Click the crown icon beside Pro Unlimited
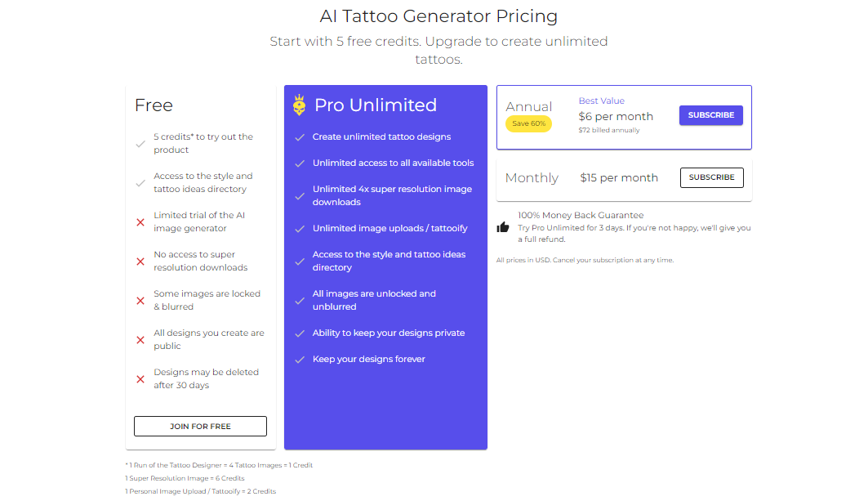 tap(300, 104)
